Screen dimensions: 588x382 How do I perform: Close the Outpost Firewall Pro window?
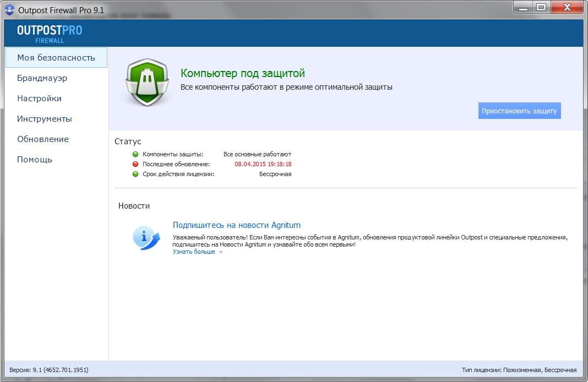click(568, 8)
